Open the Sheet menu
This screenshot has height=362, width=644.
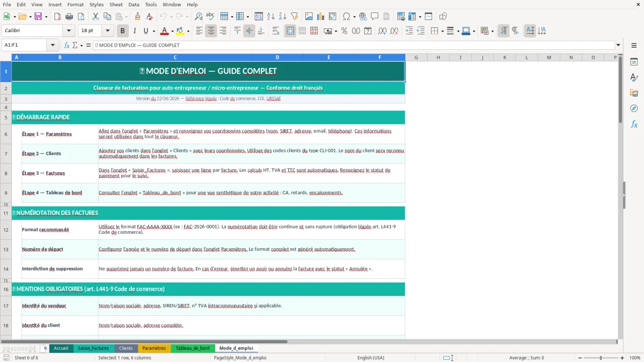pos(116,4)
